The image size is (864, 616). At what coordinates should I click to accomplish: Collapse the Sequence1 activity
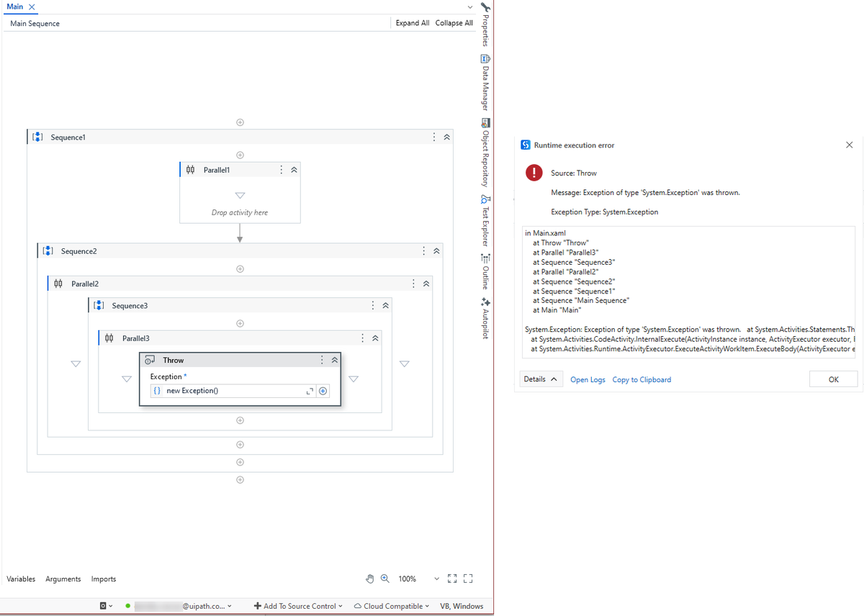446,137
